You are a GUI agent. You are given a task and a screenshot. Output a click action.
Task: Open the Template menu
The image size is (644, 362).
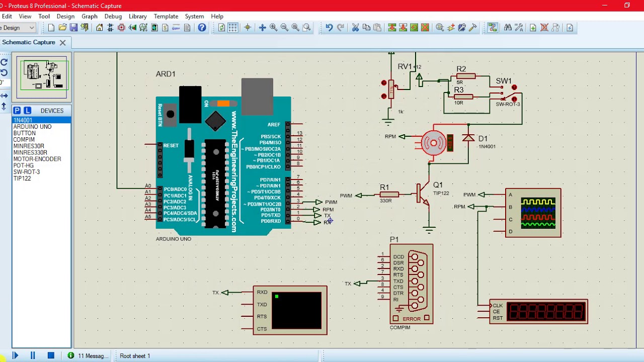tap(166, 16)
